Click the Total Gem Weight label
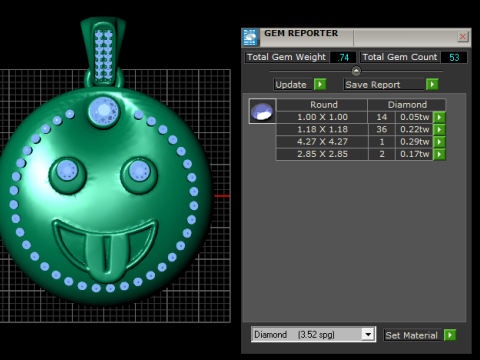Image resolution: width=480 pixels, height=360 pixels. coord(287,57)
